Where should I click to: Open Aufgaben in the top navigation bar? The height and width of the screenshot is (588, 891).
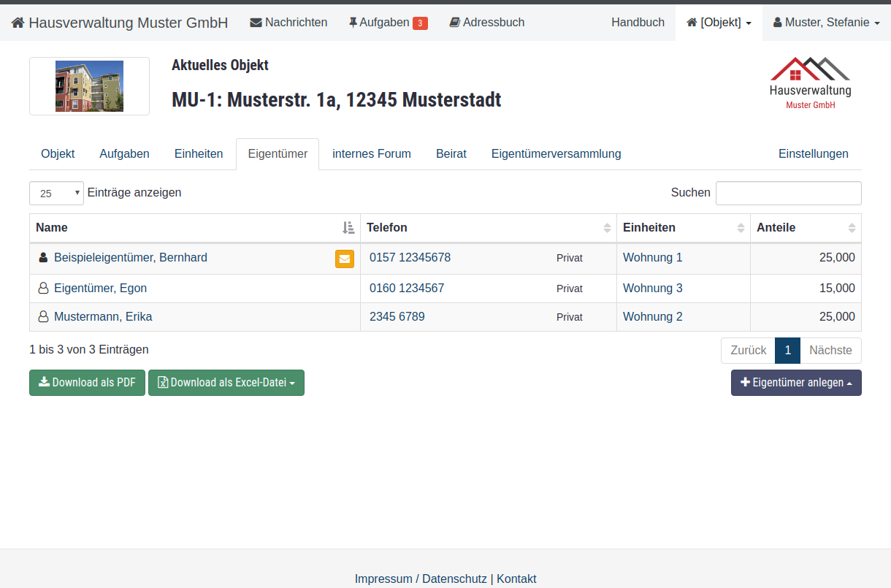tap(388, 23)
